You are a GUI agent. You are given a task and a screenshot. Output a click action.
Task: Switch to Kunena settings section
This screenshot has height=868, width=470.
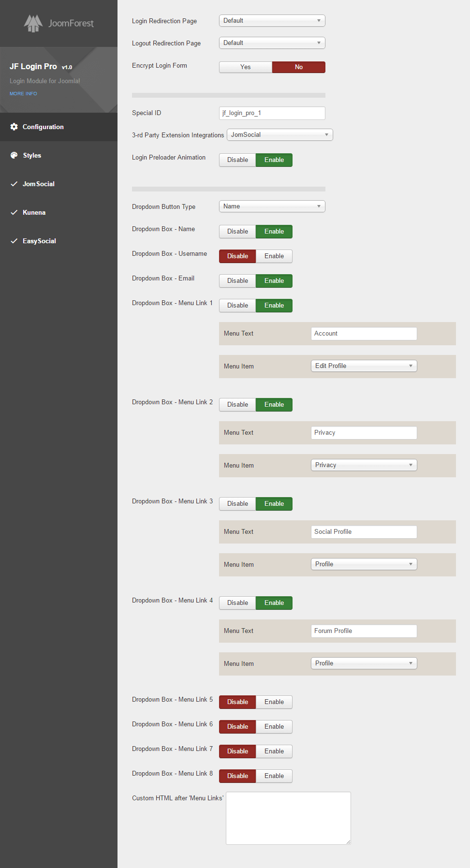point(34,212)
